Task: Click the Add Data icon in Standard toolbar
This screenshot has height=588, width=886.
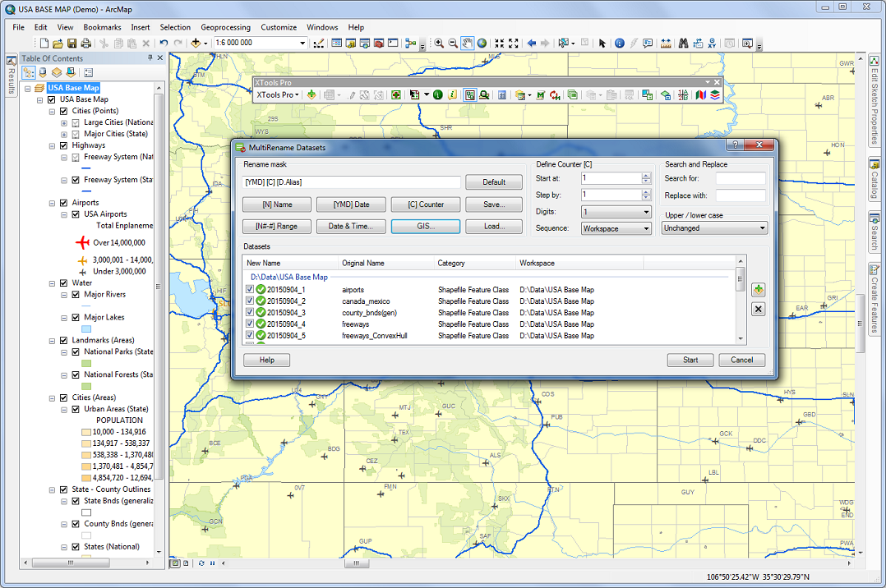Action: [x=196, y=43]
